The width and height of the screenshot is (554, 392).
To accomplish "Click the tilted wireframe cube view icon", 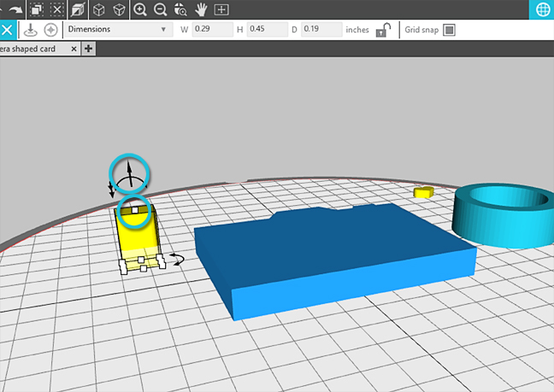I will coord(119,9).
